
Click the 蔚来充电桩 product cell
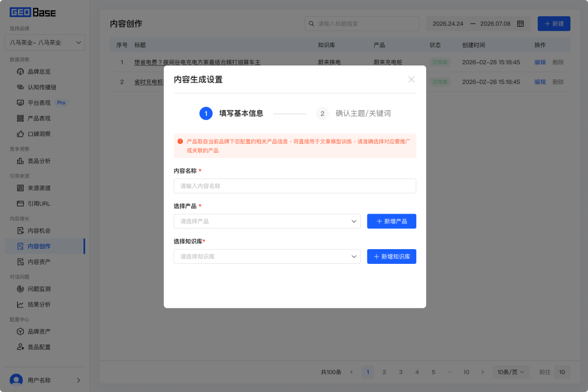point(388,62)
